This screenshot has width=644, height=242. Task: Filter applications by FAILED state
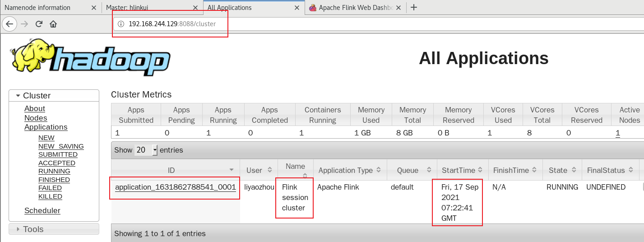(50, 188)
